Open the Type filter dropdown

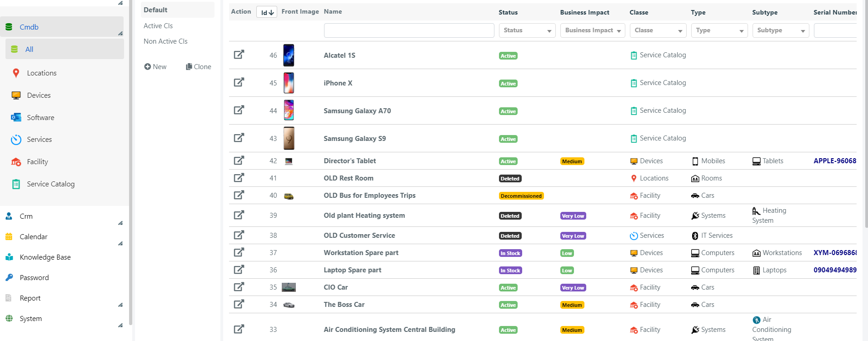(x=719, y=30)
